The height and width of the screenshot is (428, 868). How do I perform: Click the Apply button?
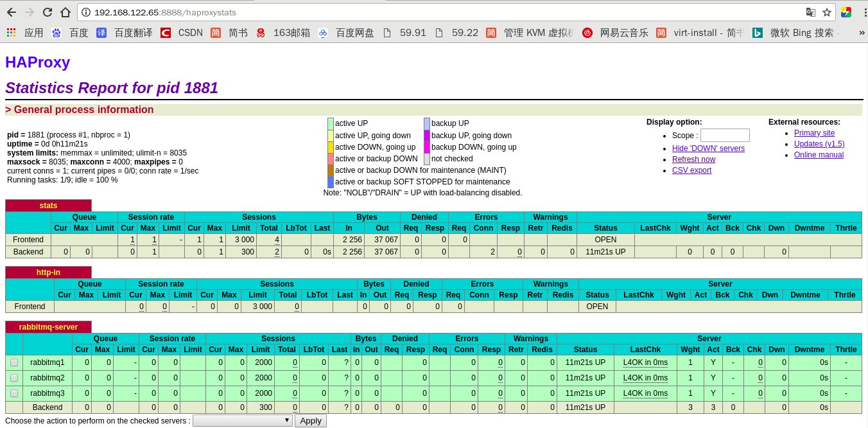[311, 420]
